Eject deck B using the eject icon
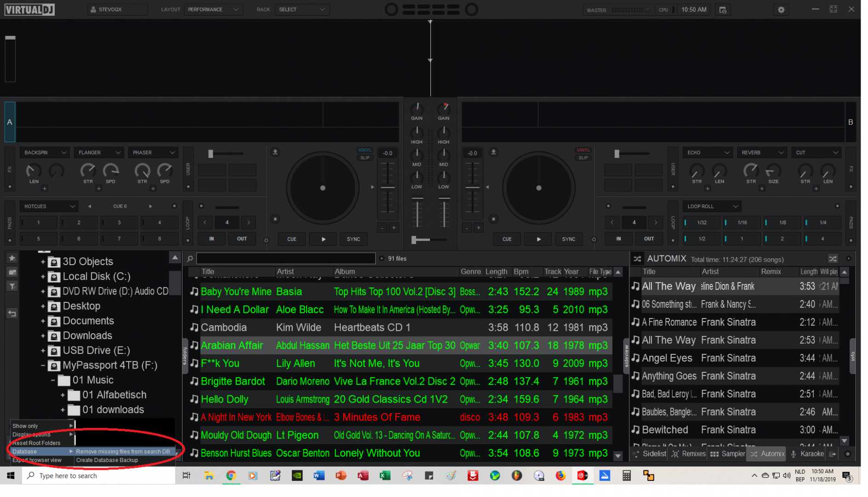 (493, 152)
